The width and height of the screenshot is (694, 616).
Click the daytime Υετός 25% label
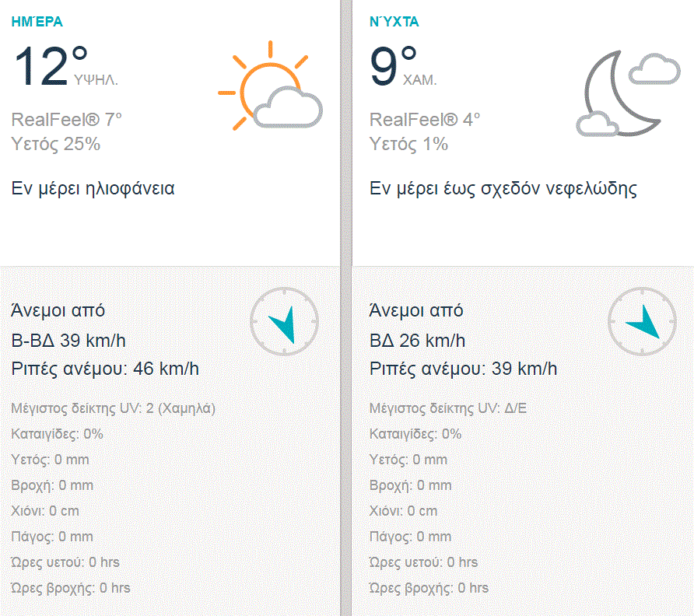[56, 144]
